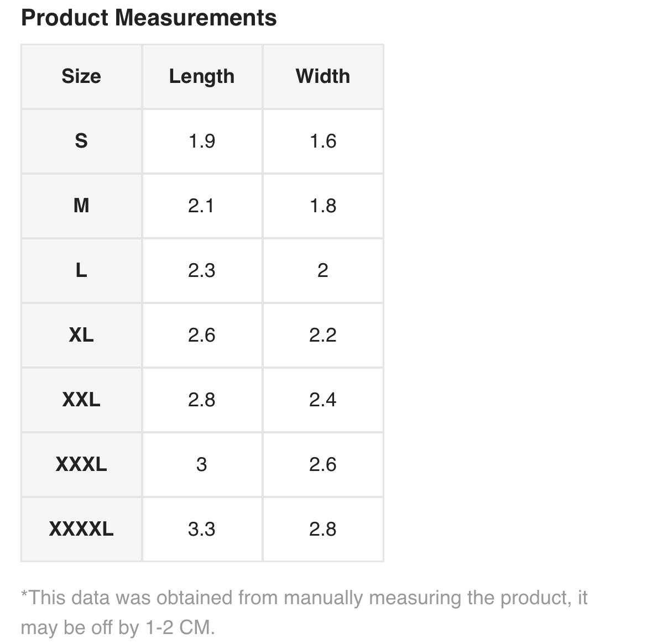Select the Size column header
The image size is (647, 644).
81,76
